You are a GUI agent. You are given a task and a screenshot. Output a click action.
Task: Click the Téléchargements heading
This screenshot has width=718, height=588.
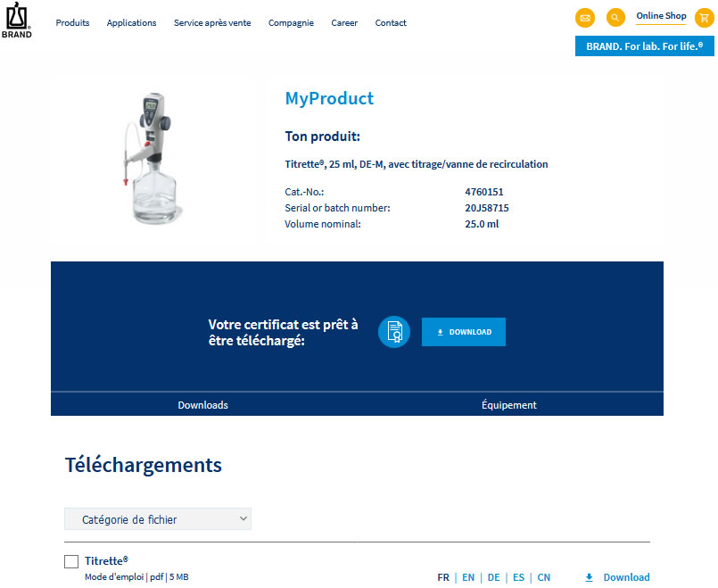(144, 465)
